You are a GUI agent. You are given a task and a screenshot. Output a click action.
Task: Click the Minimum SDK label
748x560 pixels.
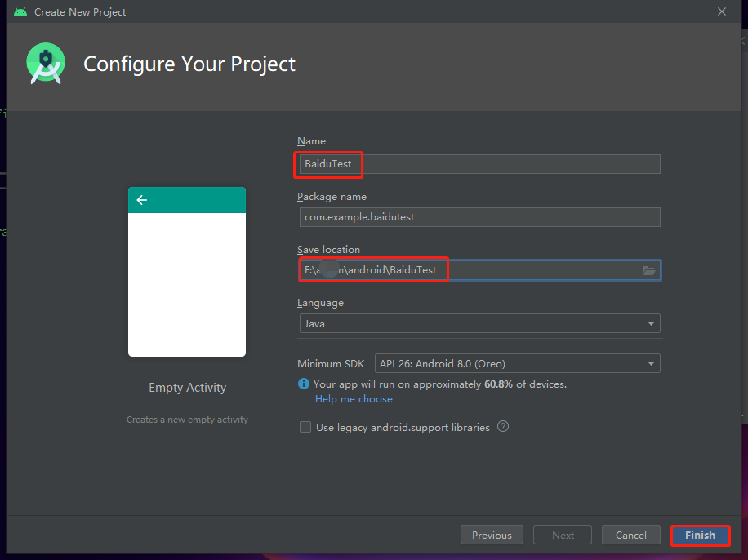coord(331,364)
